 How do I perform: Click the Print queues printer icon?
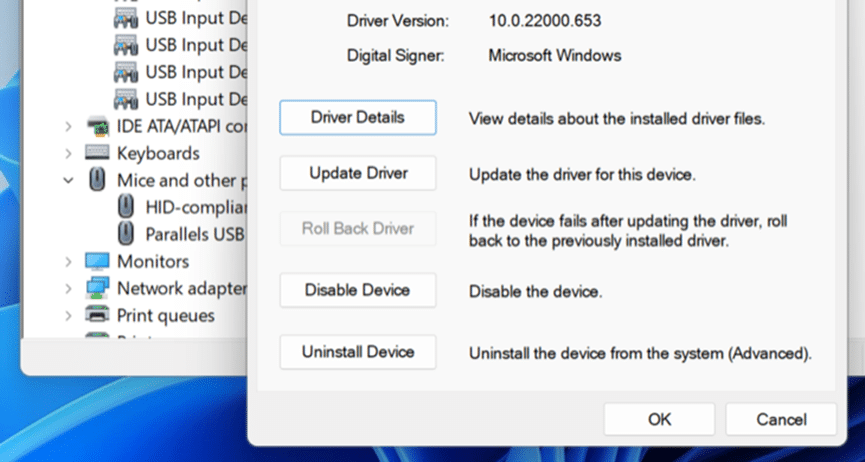(98, 315)
